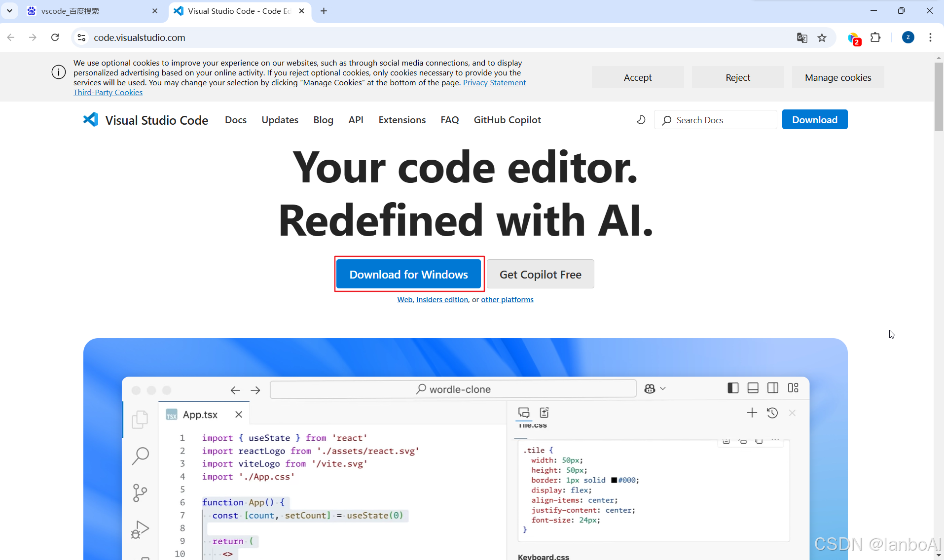Toggle secondary sidebar layout icon
The height and width of the screenshot is (560, 944).
[773, 388]
